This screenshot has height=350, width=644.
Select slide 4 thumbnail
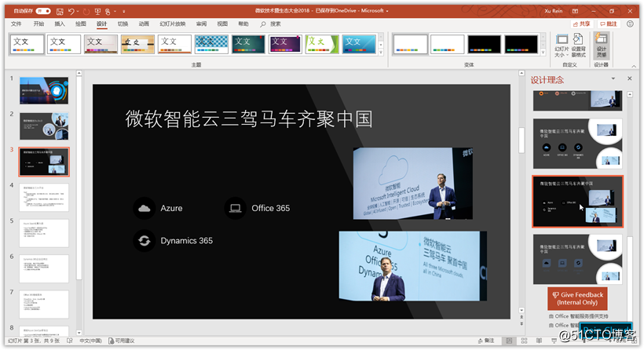[44, 197]
